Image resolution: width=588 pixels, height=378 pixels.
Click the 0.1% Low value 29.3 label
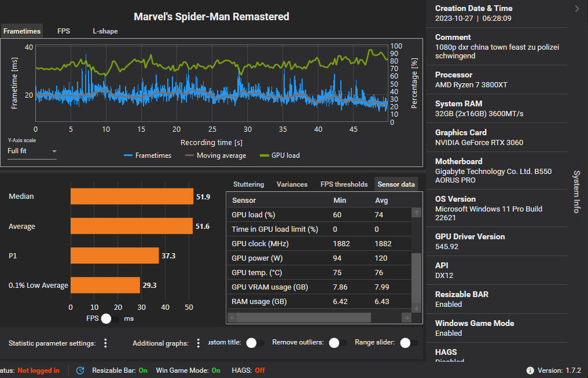[149, 285]
